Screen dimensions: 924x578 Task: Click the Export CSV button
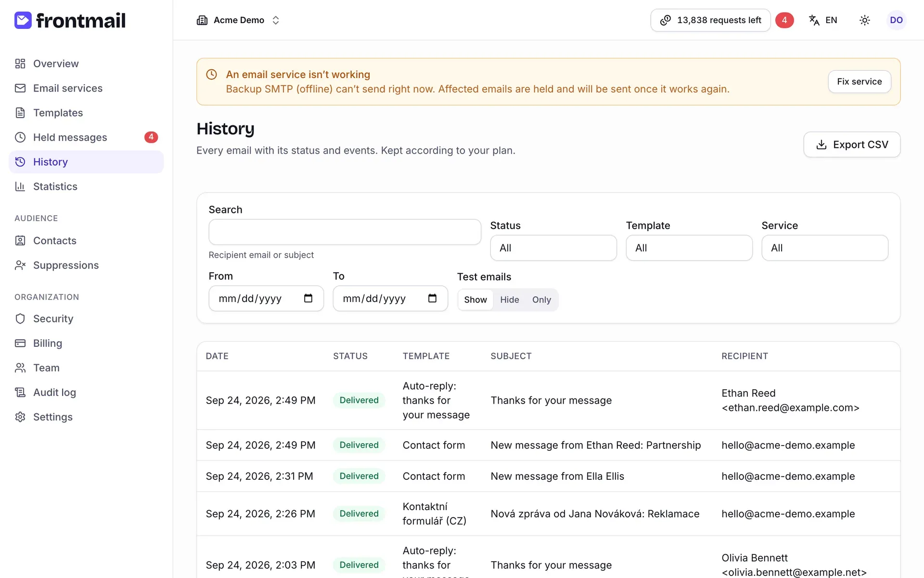click(x=852, y=144)
